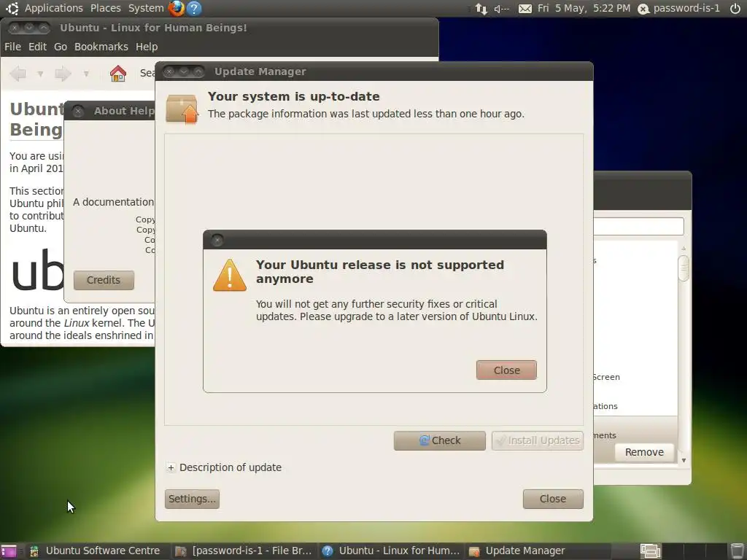Image resolution: width=747 pixels, height=560 pixels.
Task: Open Help menu in Help browser
Action: tap(146, 47)
